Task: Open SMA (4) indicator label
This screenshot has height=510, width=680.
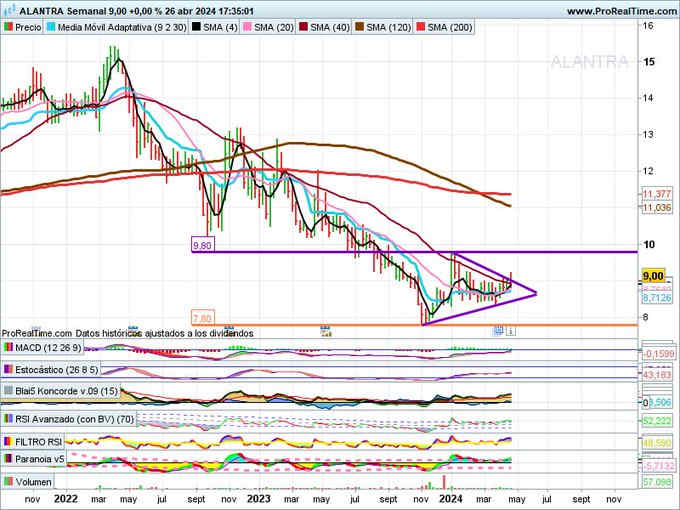Action: (x=220, y=27)
